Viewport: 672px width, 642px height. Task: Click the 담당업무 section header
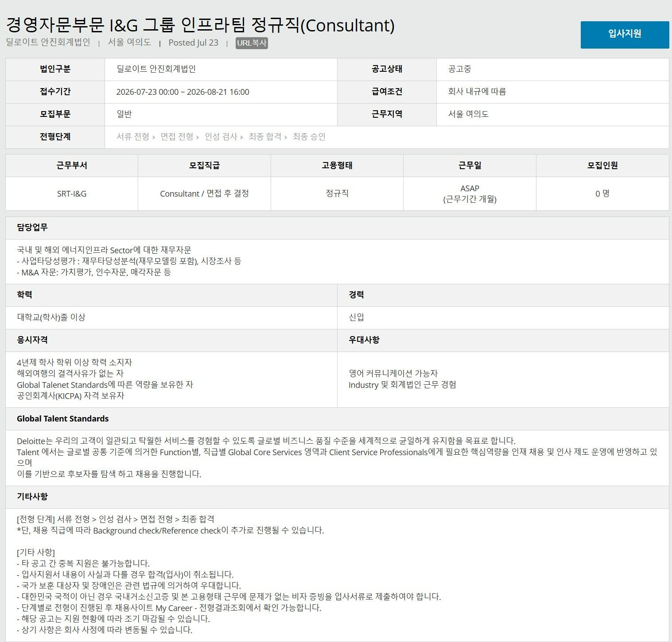pyautogui.click(x=337, y=228)
